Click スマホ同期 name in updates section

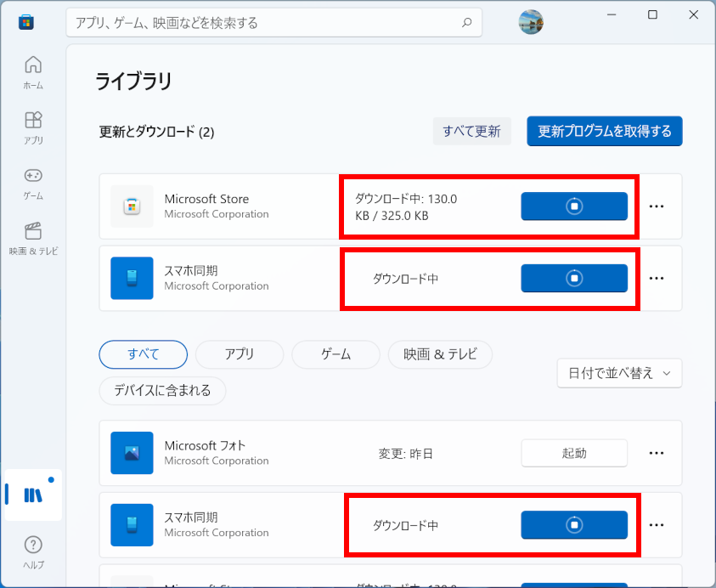click(x=191, y=271)
